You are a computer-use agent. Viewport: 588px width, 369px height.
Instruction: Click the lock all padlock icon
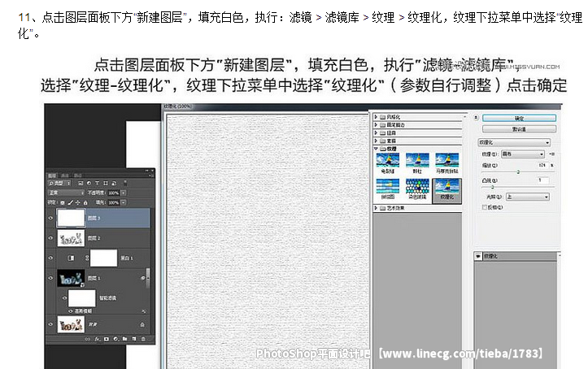[85, 202]
